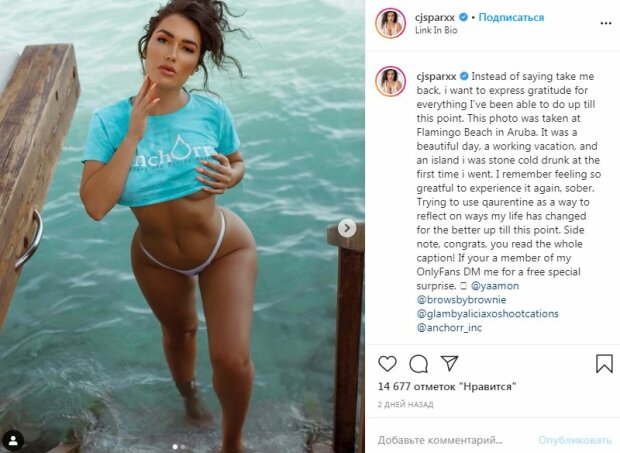Save post with the bookmark icon
The height and width of the screenshot is (453, 620).
pos(604,363)
